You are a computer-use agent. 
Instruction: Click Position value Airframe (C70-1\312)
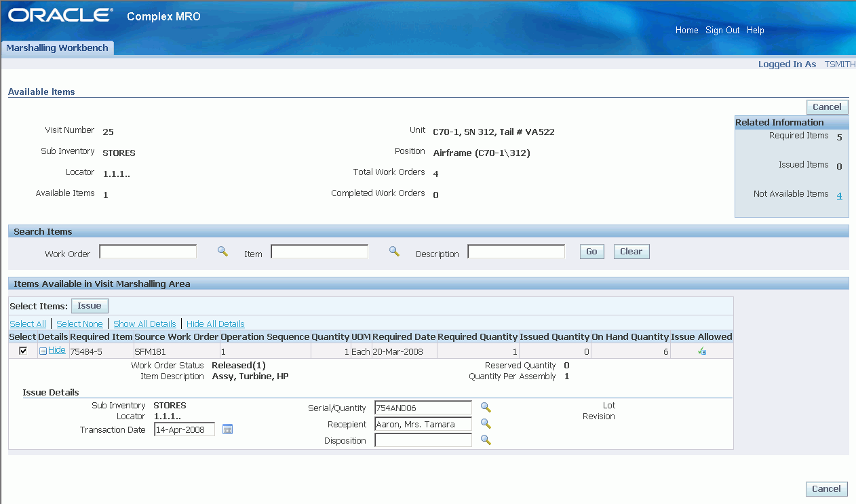click(482, 153)
